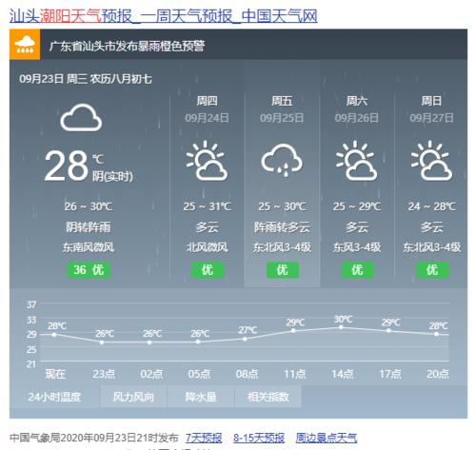This screenshot has height=450, width=476.
Task: Click Friday's shower rain weather icon
Action: coord(282,160)
